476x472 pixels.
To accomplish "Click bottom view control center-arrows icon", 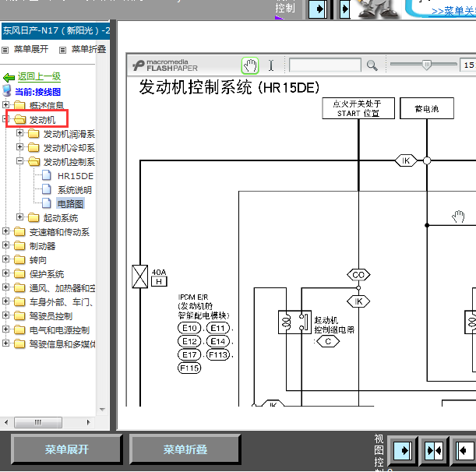I will tap(434, 451).
